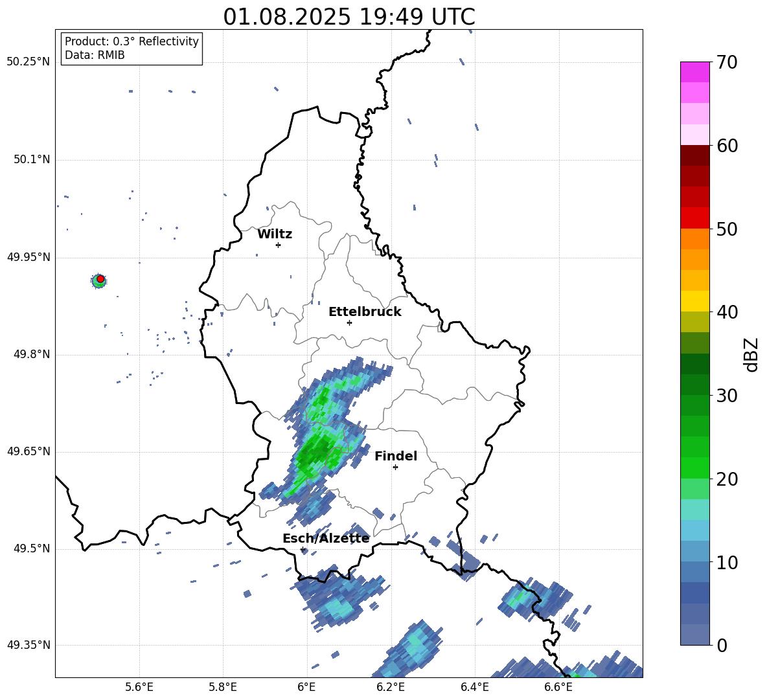
Task: Click the darkest maroon colorbar segment below 60
Action: pyautogui.click(x=694, y=155)
